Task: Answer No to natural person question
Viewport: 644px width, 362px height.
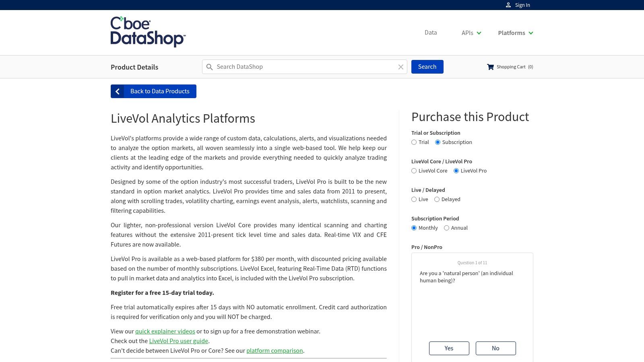Action: [x=495, y=348]
